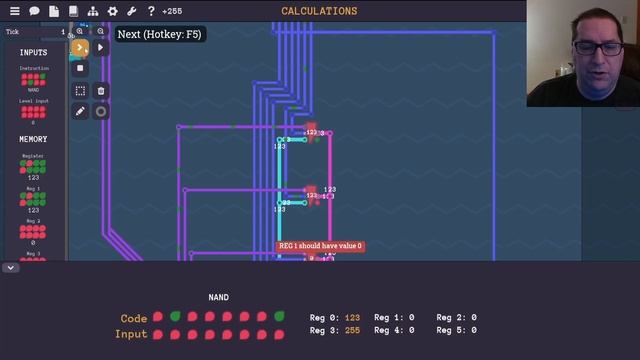
Task: Click the wrench tools icon
Action: tap(131, 11)
